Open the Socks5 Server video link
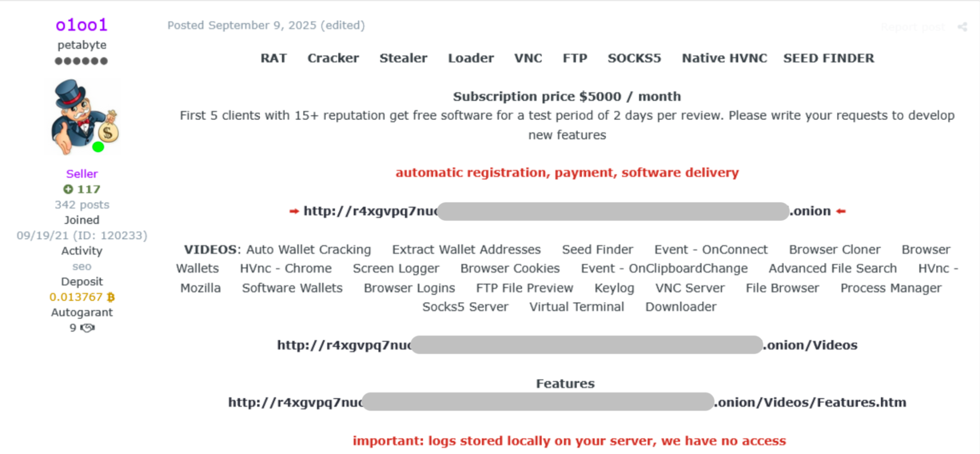Screen dimensions: 980x454 [x=465, y=307]
